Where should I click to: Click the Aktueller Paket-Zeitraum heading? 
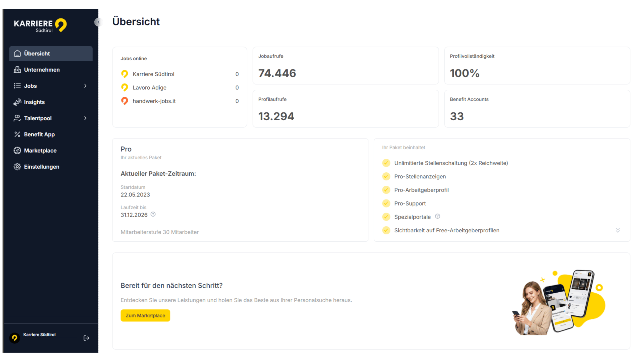(x=158, y=174)
